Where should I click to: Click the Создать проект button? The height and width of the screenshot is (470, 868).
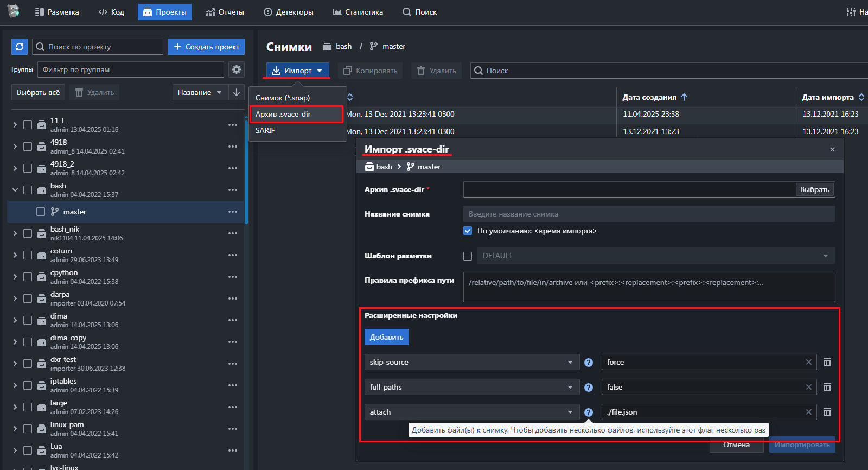click(206, 47)
